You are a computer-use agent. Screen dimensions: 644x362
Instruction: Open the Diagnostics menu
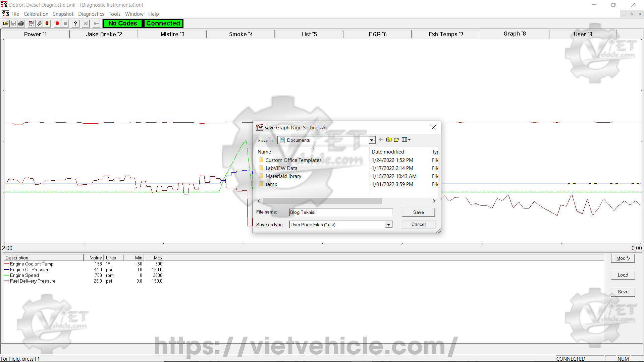coord(91,14)
